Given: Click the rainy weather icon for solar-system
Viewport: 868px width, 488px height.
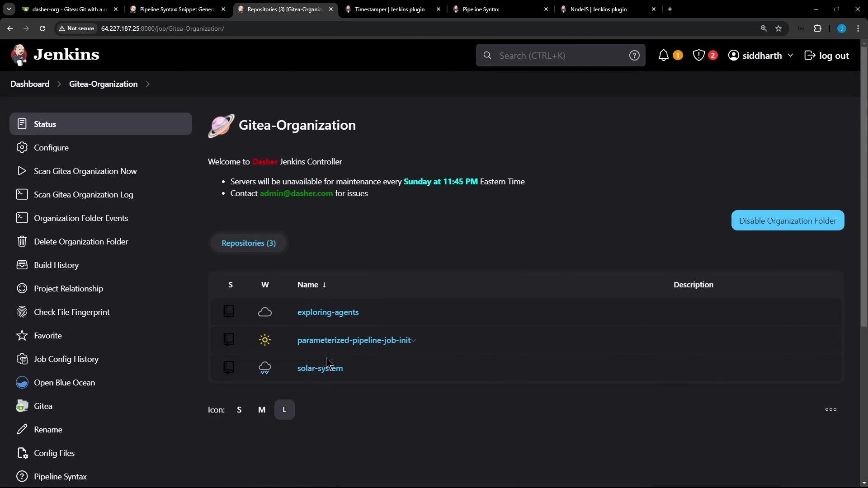Looking at the screenshot, I should click(265, 368).
